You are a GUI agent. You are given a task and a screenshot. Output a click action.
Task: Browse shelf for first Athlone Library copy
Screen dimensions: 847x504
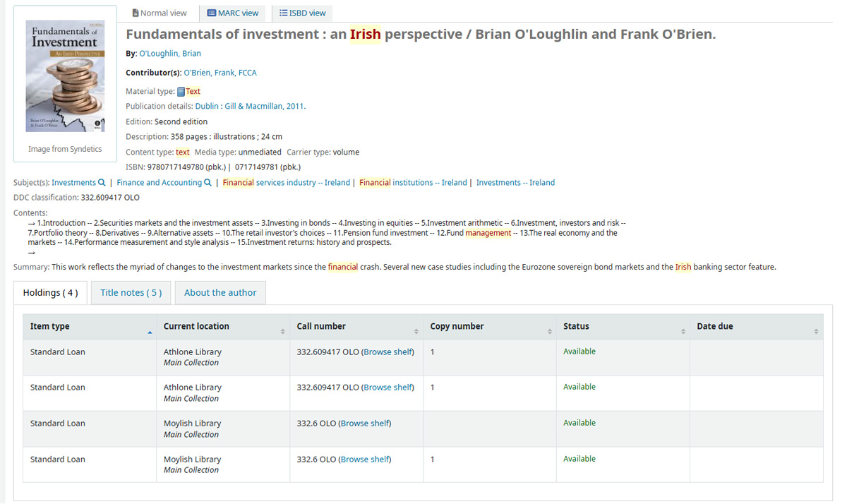(388, 352)
